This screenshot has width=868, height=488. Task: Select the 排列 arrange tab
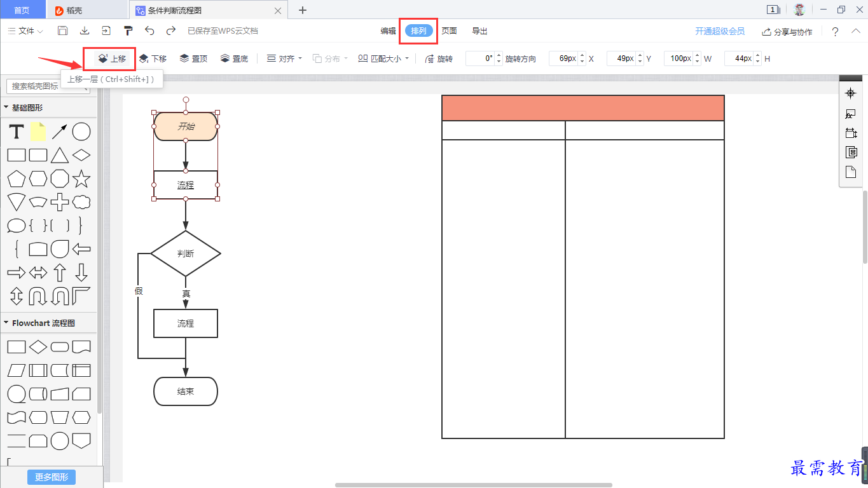pos(419,30)
